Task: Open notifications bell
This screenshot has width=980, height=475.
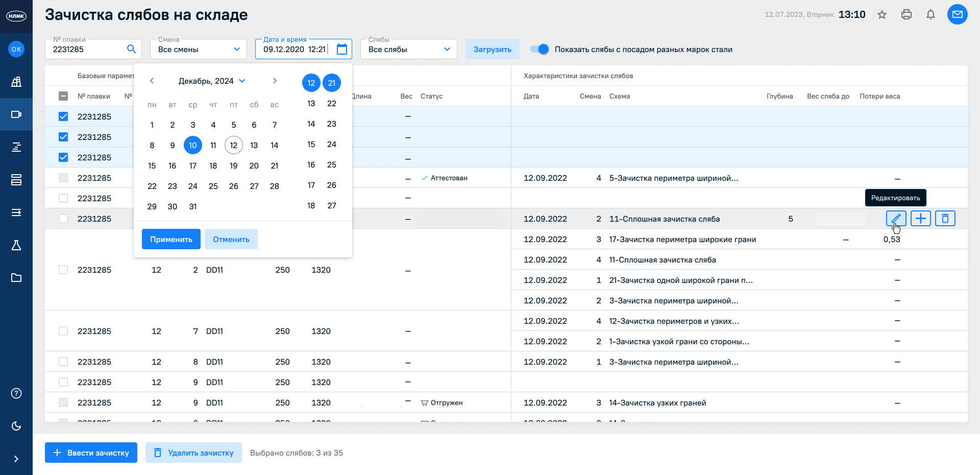Action: (x=931, y=14)
